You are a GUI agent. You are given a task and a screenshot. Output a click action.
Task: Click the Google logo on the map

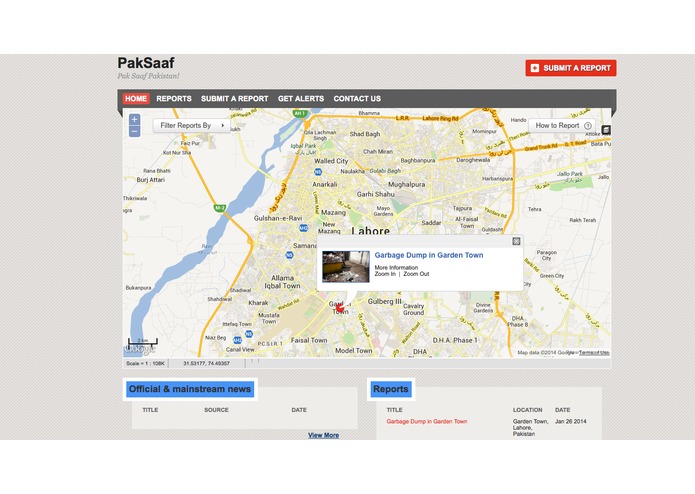139,349
